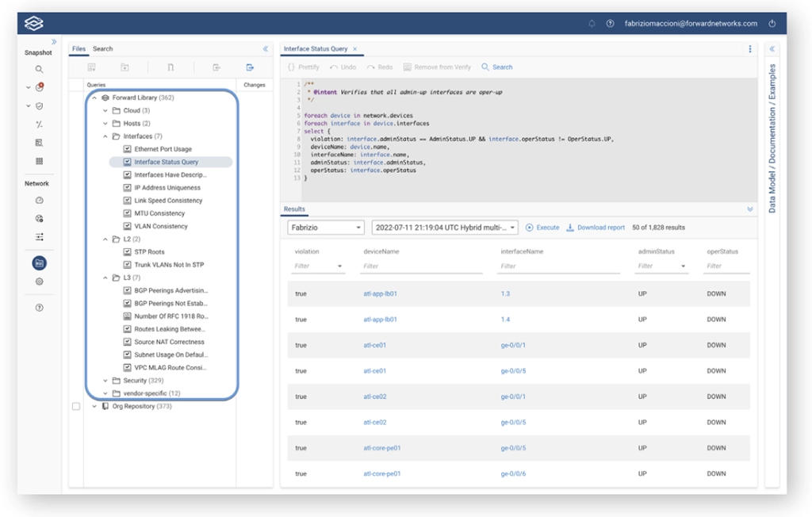Switch to the Search tab
The image size is (812, 517).
pyautogui.click(x=103, y=49)
